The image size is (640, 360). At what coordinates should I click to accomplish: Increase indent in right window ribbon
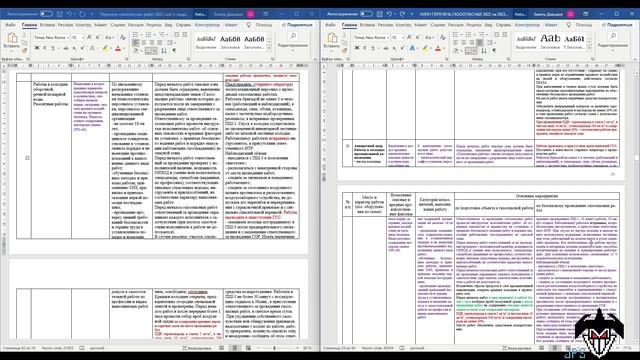coord(504,35)
